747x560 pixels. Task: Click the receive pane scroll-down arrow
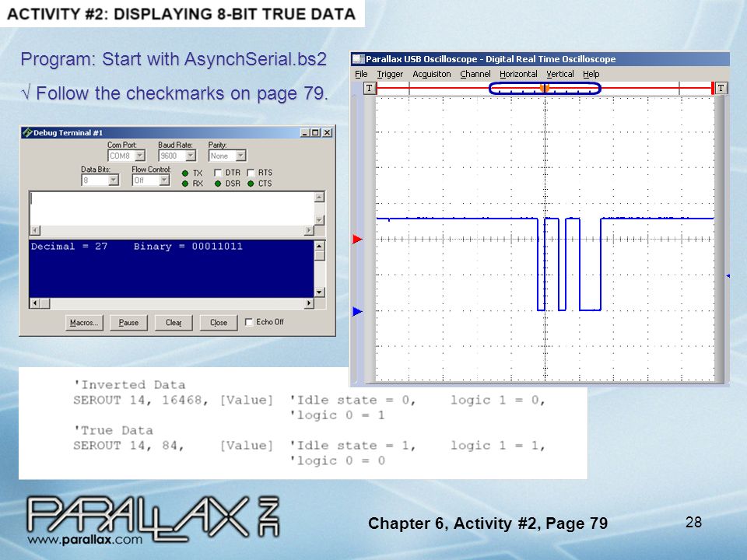[x=319, y=292]
